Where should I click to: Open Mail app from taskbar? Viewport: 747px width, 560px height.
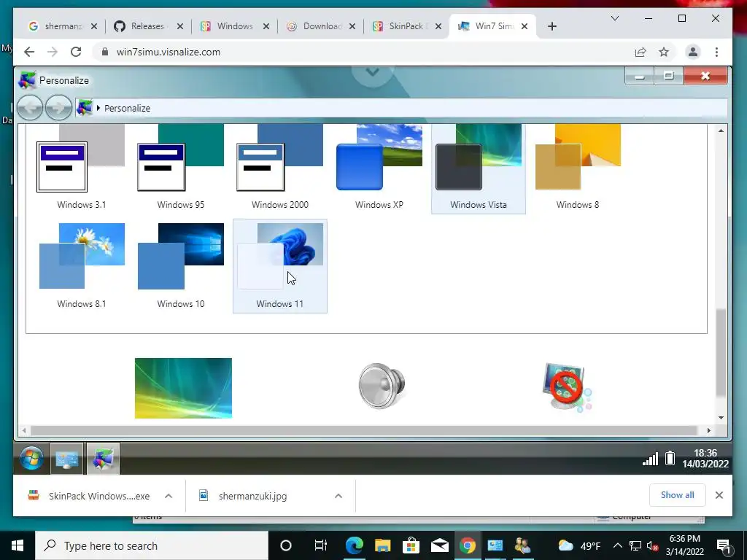[439, 545]
